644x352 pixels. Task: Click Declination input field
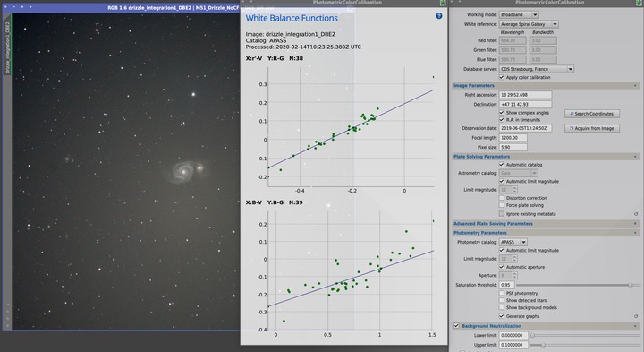pos(525,105)
